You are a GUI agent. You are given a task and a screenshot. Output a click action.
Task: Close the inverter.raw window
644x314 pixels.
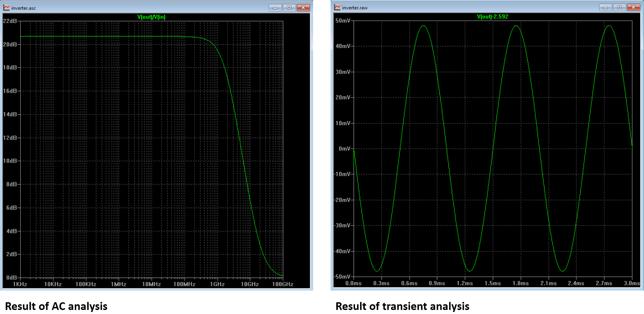[634, 7]
